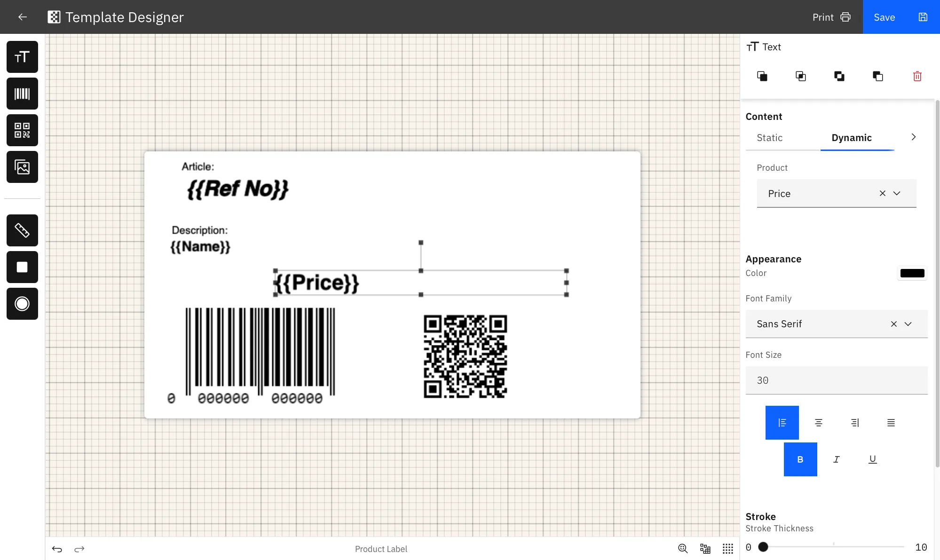
Task: Click the Template Designer logo icon
Action: 54,17
